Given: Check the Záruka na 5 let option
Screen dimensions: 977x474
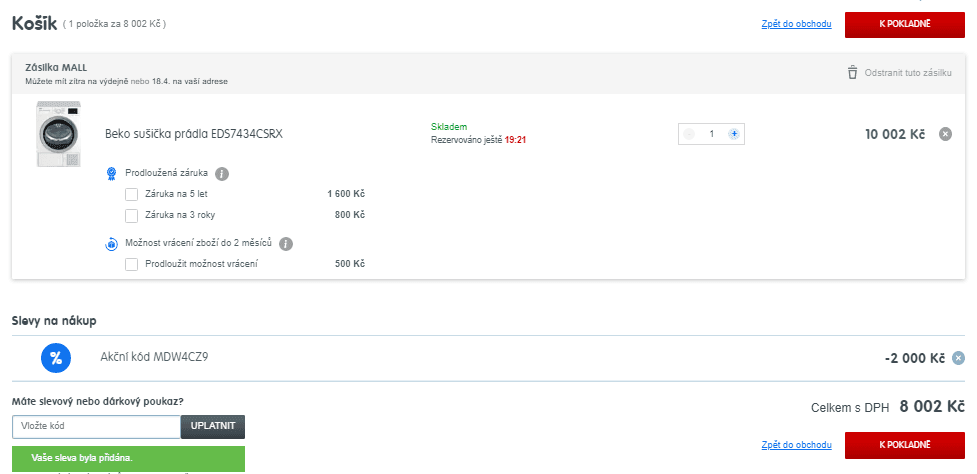Looking at the screenshot, I should point(131,194).
